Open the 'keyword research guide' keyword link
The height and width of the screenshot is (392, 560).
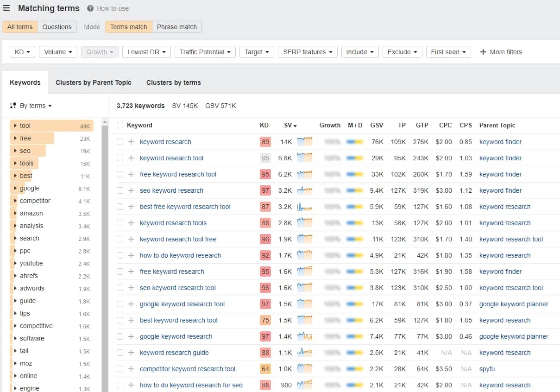(174, 353)
